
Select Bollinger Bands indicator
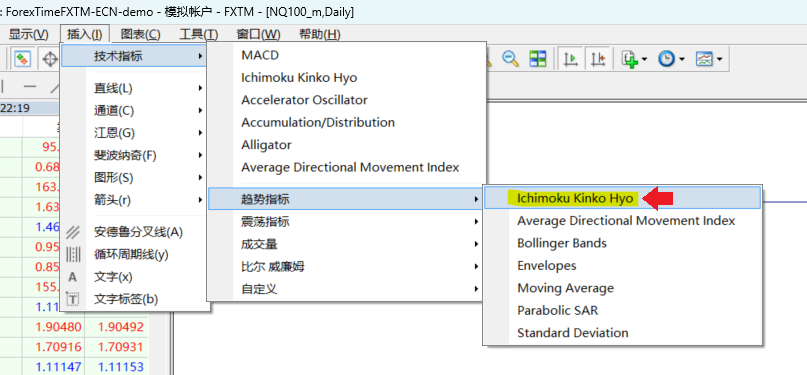coord(623,243)
